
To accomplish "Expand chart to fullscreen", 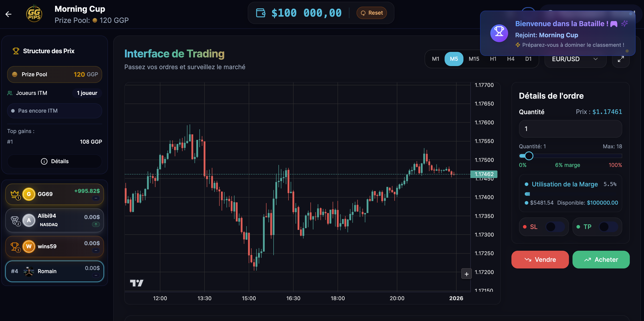I will click(x=620, y=59).
